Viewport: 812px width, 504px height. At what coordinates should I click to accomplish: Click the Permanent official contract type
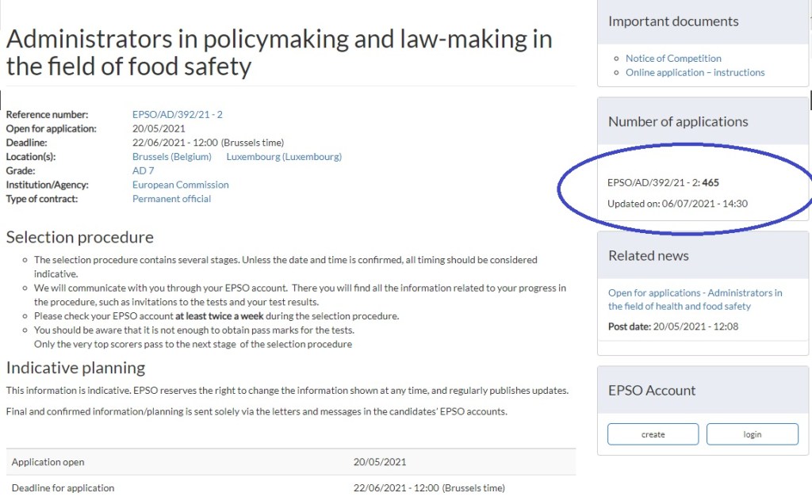171,199
